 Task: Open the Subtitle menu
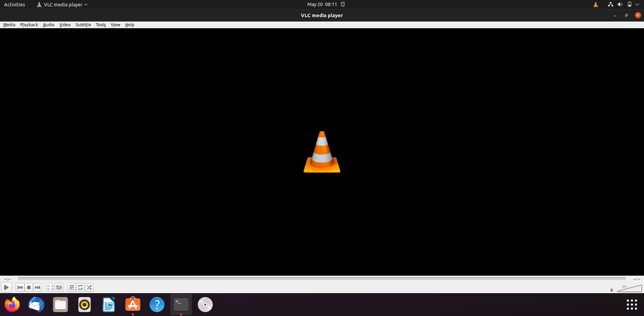point(83,25)
